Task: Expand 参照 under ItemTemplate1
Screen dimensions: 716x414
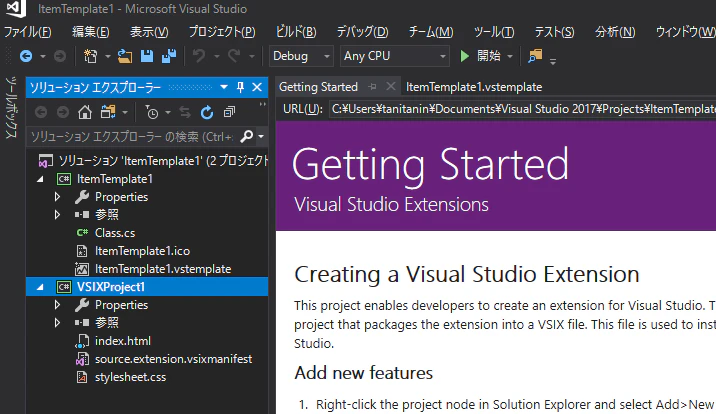Action: [x=58, y=215]
